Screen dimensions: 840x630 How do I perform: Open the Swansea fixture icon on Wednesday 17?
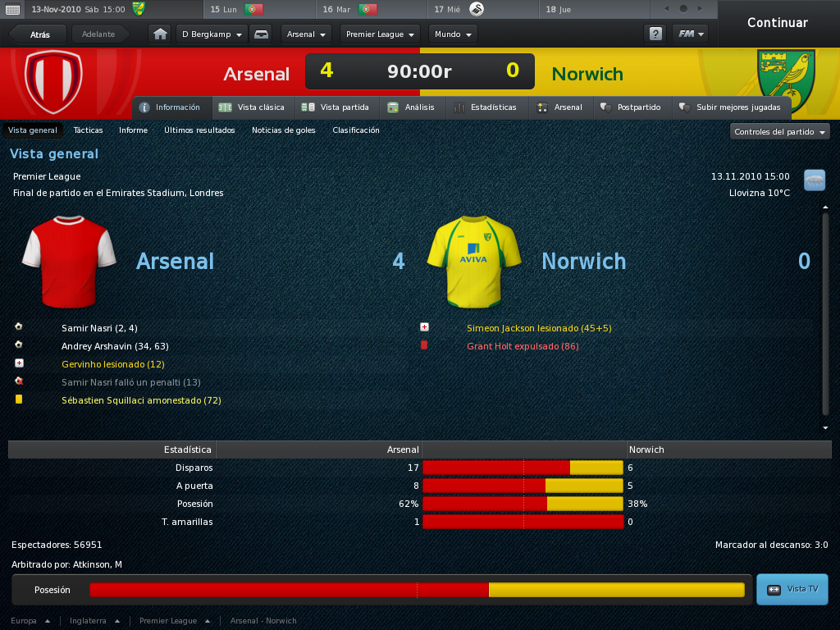[x=476, y=9]
